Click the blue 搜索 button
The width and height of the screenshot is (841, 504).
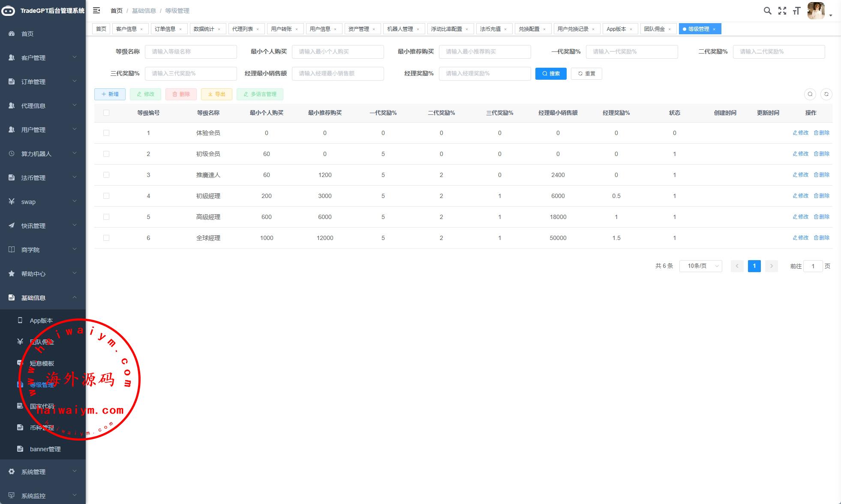point(551,74)
